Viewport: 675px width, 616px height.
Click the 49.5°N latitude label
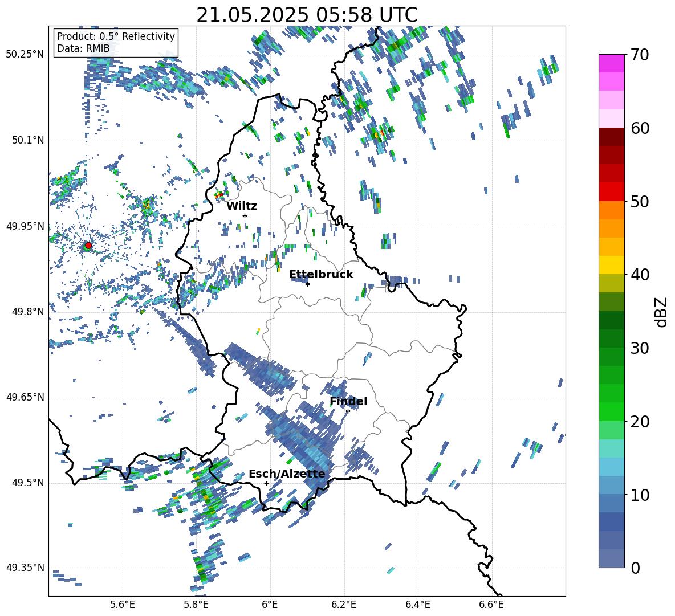29,483
